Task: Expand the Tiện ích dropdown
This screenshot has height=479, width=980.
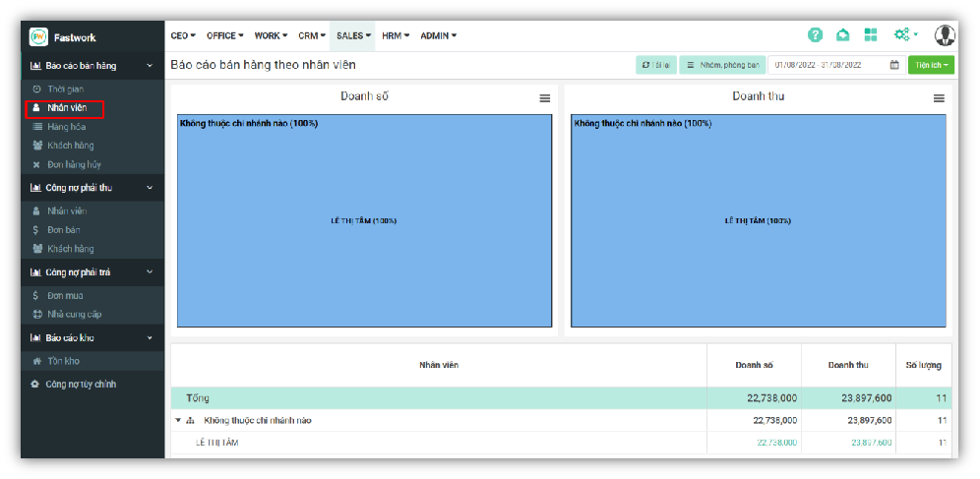Action: [931, 65]
